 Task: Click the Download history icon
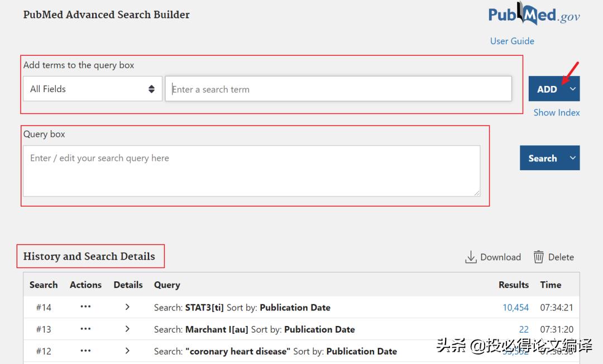point(471,257)
